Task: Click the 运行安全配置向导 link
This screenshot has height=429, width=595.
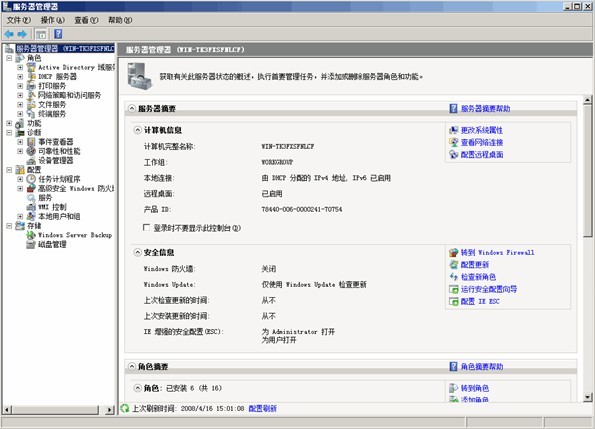Action: point(489,289)
